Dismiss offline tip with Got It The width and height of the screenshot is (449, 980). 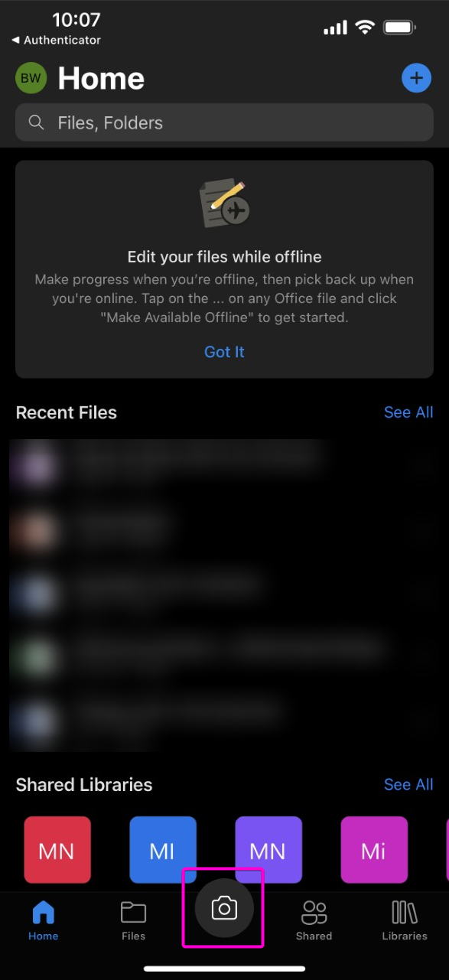click(224, 352)
